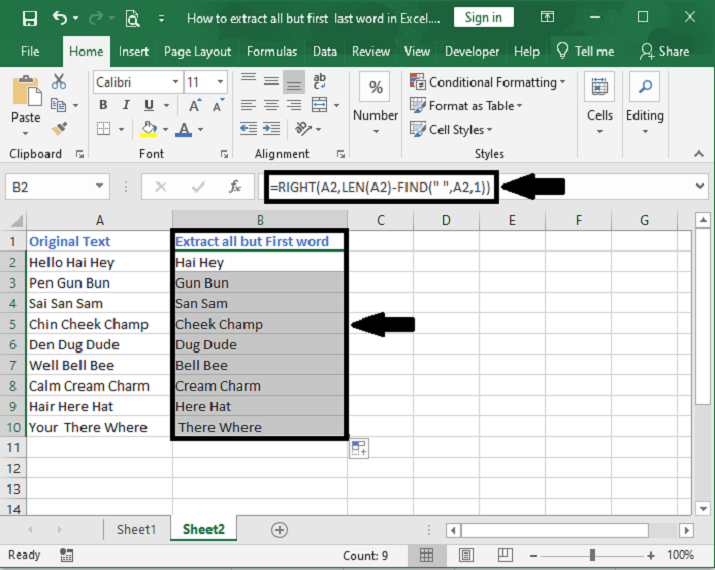Click the Fill Color bucket icon
Viewport: 715px width, 570px height.
149,129
